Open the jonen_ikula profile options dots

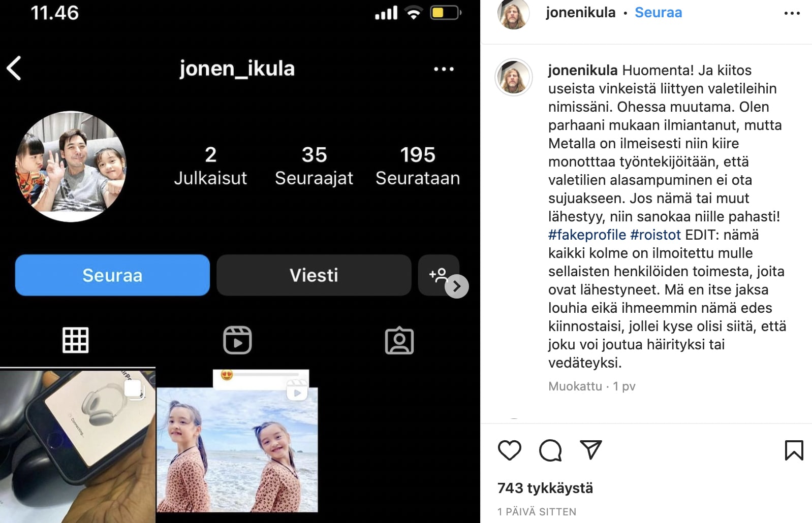pos(444,69)
